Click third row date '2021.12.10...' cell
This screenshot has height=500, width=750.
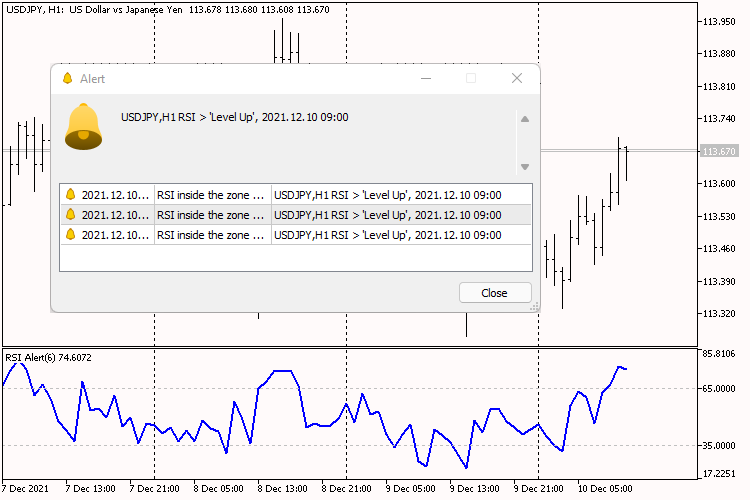115,235
